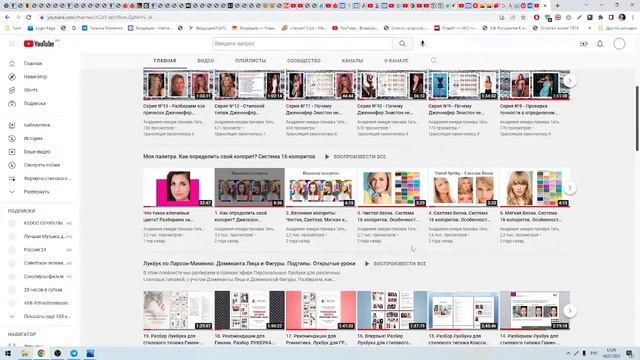The width and height of the screenshot is (640, 360).
Task: Open the Формула стилевого playlist in sidebar
Action: pos(47,178)
